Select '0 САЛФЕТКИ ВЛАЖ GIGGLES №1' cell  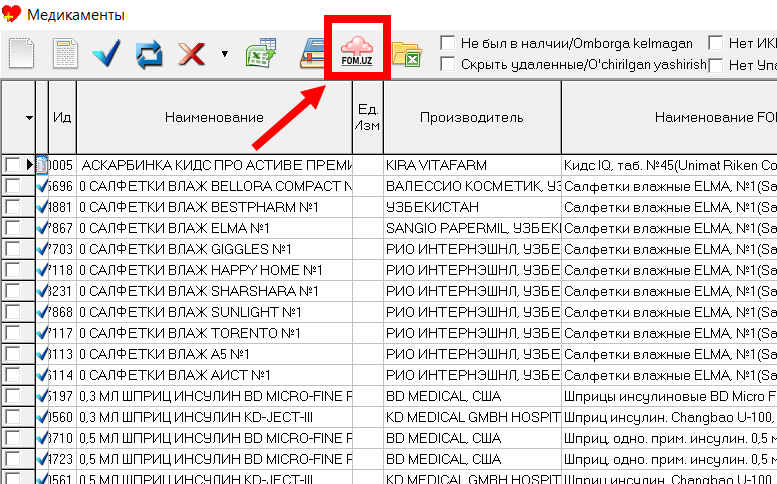tap(215, 249)
